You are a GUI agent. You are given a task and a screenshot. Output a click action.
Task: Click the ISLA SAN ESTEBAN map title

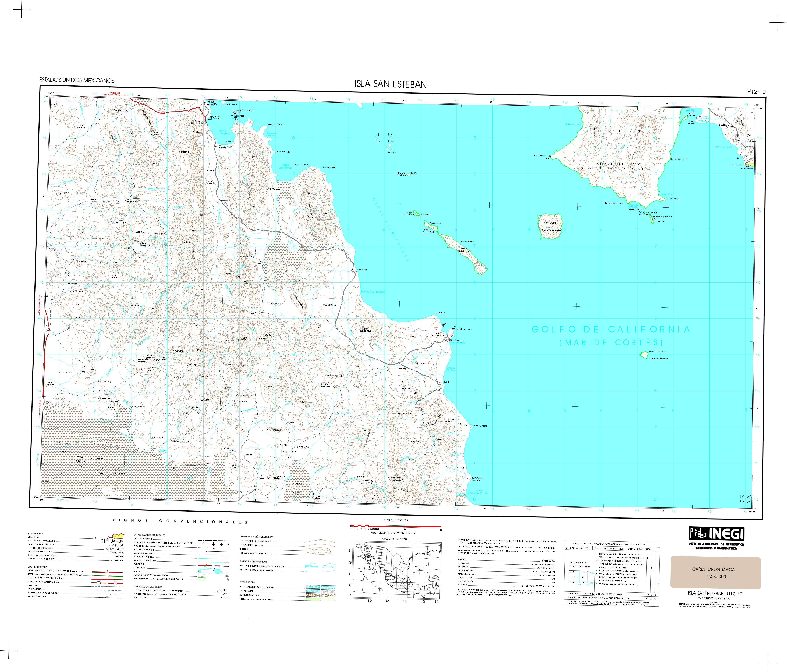[x=391, y=84]
